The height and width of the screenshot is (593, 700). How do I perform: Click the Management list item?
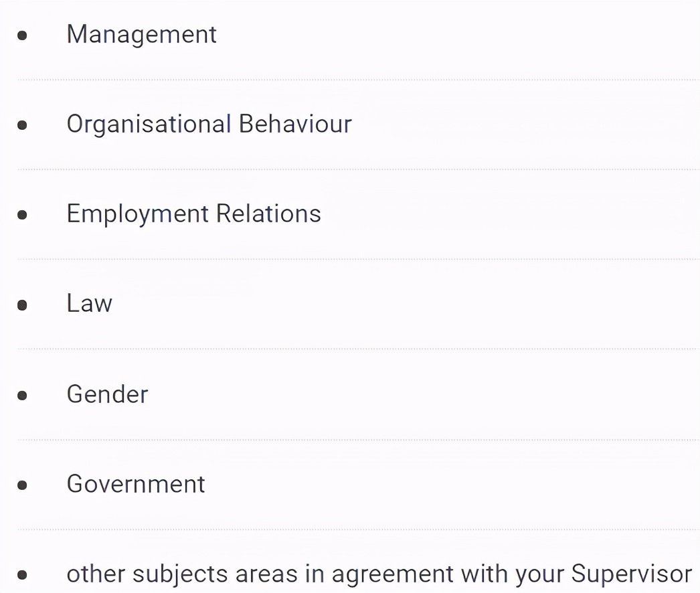pyautogui.click(x=141, y=34)
